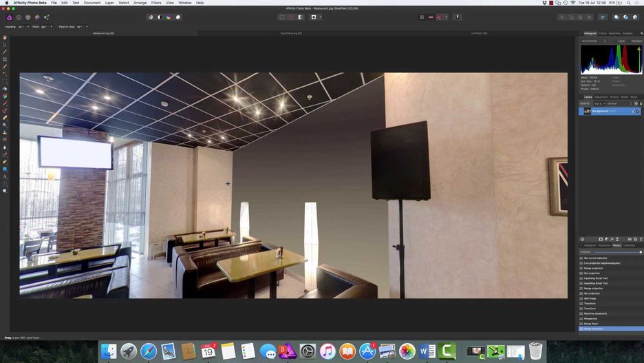Screen dimensions: 644x363
Task: Open Safari from the Dock
Action: [x=149, y=351]
